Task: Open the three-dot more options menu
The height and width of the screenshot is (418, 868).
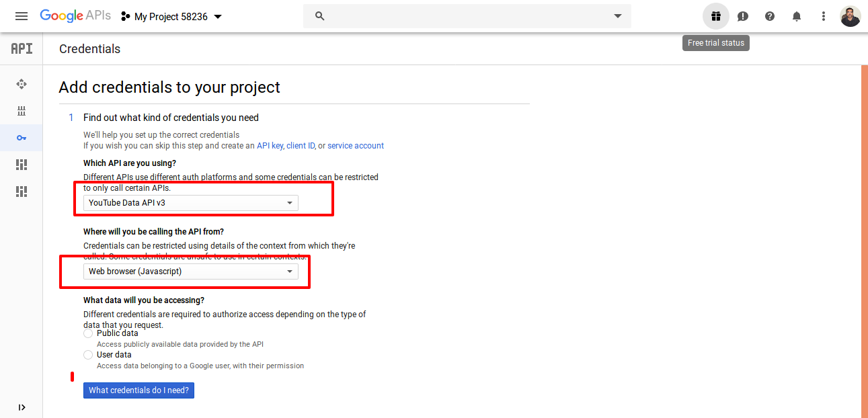Action: tap(824, 16)
